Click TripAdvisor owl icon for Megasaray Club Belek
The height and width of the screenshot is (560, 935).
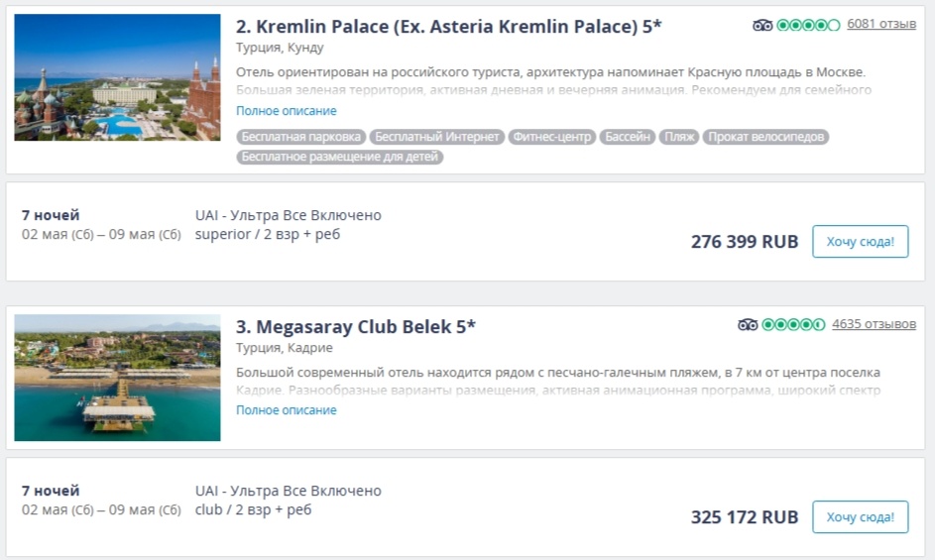pos(748,324)
